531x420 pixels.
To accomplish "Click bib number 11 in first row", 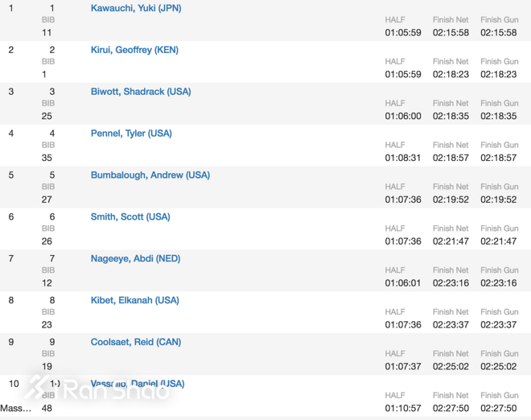I will (47, 33).
